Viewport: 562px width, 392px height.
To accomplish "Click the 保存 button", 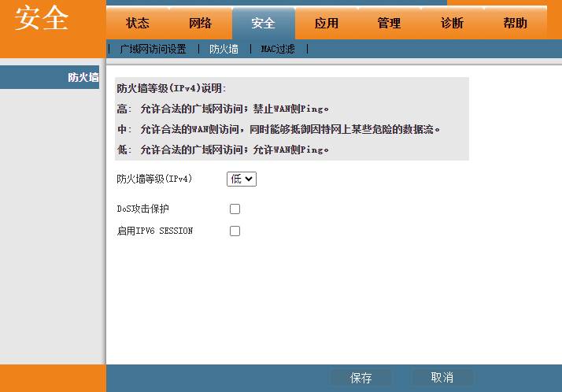I will click(x=361, y=378).
